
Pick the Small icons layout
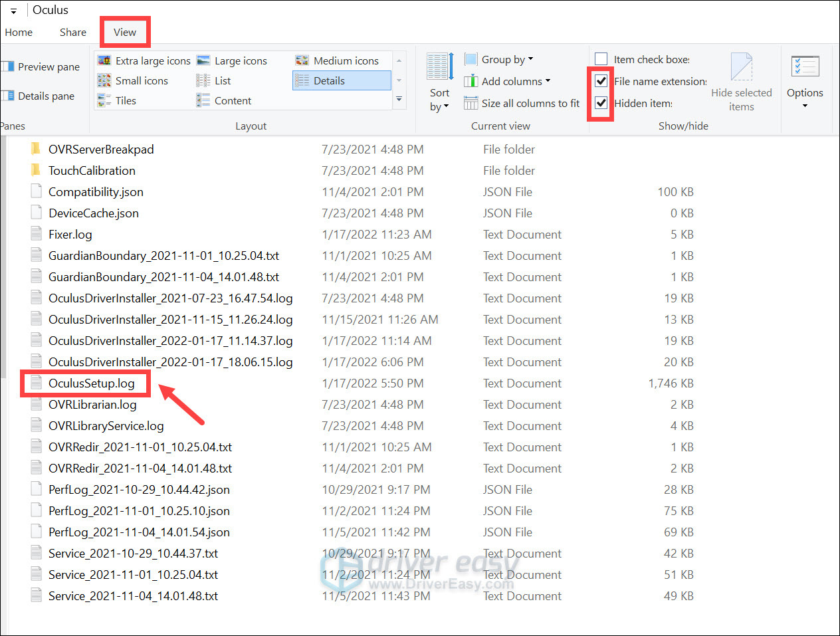tap(133, 80)
